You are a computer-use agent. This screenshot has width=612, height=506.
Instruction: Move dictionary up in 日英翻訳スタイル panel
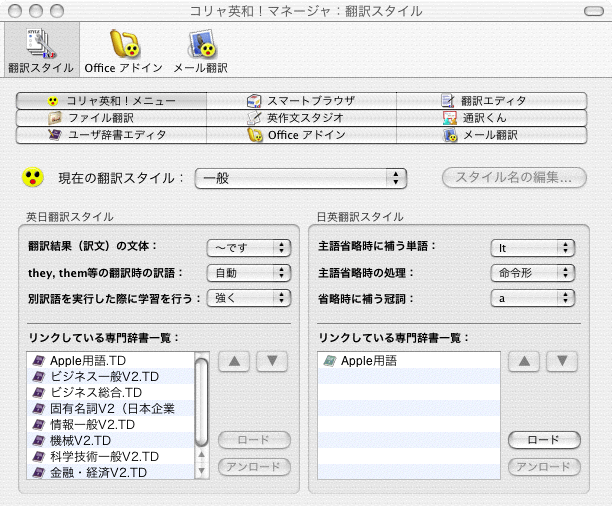[x=524, y=361]
